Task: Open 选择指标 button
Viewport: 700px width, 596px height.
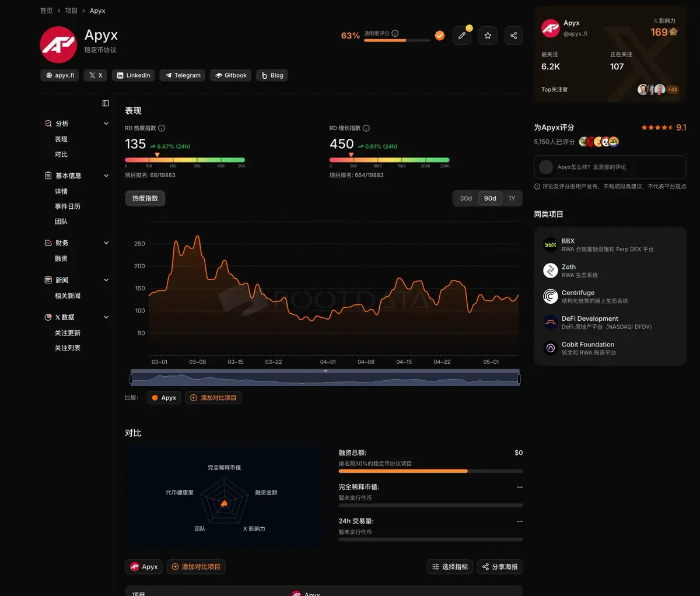Action: [450, 567]
